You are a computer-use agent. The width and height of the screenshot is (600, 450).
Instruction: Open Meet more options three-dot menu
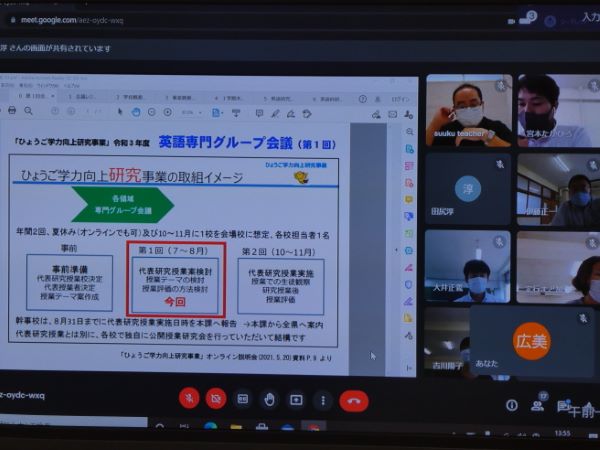[323, 401]
